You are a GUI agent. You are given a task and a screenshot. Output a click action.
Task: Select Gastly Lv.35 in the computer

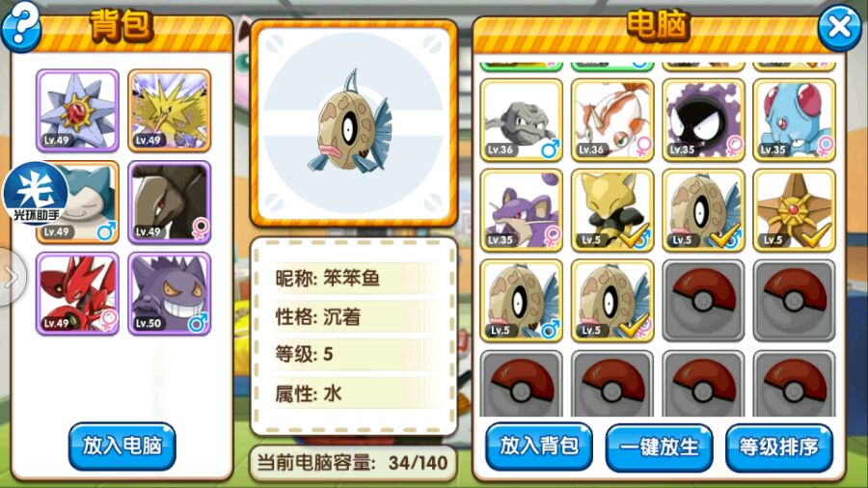(x=704, y=120)
